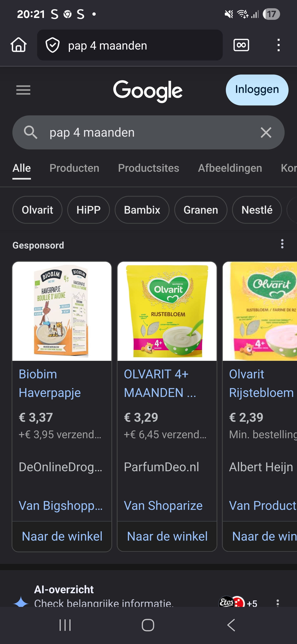Image resolution: width=297 pixels, height=644 pixels.
Task: Switch to the Producten tab
Action: click(74, 168)
